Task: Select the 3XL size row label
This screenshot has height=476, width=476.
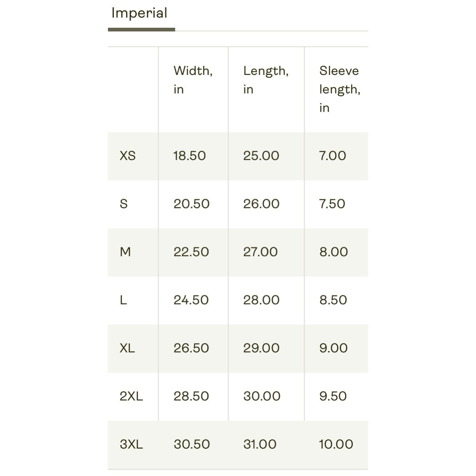Action: pyautogui.click(x=131, y=444)
